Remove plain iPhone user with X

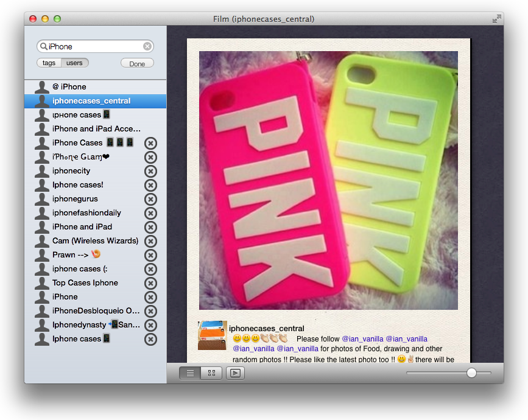pyautogui.click(x=150, y=297)
